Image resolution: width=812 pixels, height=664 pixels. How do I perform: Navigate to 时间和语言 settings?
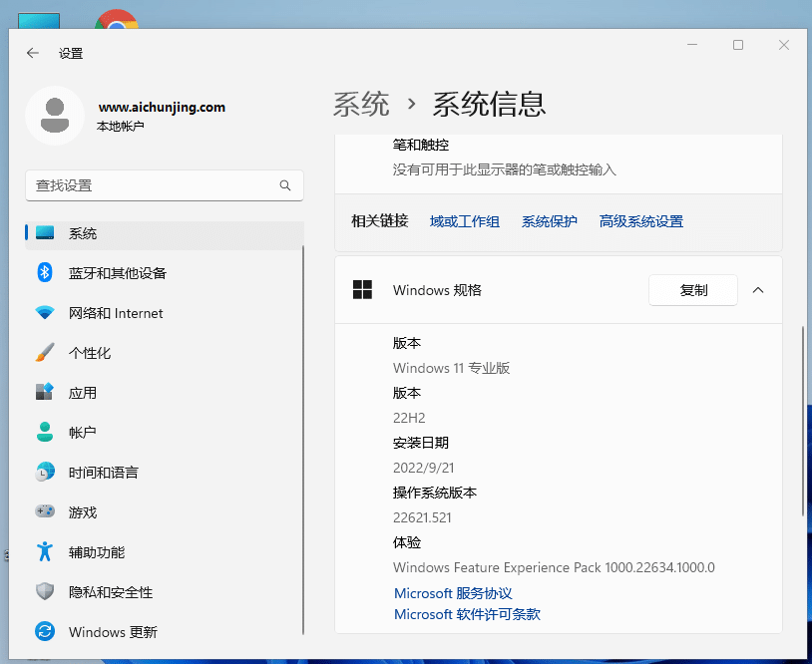tap(165, 472)
